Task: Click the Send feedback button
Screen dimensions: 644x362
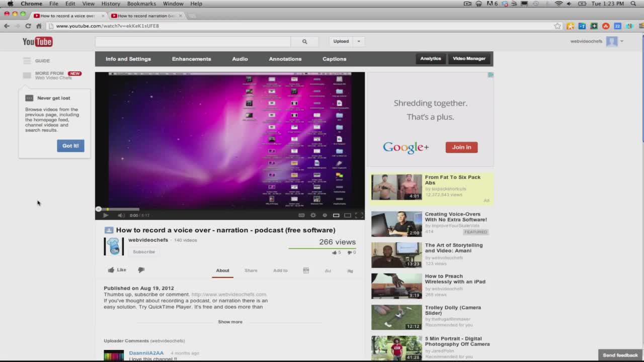Action: [x=620, y=355]
